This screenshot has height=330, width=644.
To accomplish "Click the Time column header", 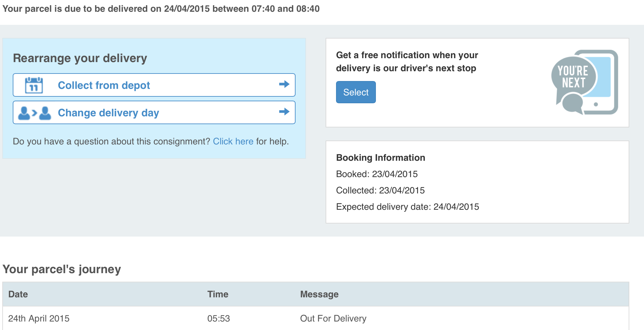I will [x=218, y=294].
